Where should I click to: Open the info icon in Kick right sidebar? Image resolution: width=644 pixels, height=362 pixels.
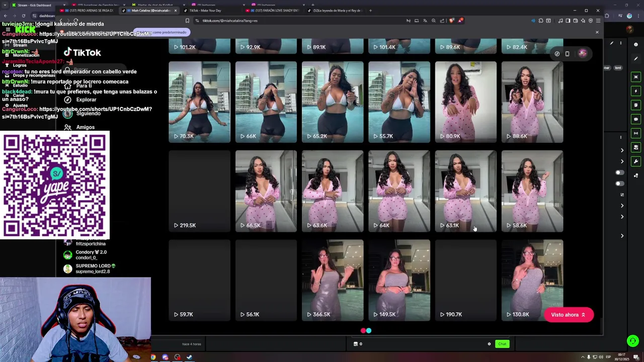[636, 44]
